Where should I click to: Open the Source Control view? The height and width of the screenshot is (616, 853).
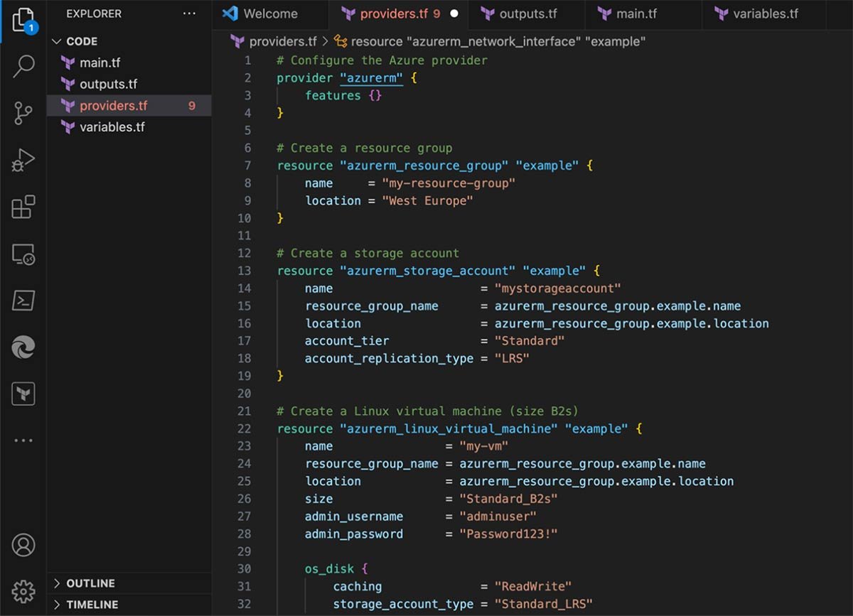pos(23,113)
